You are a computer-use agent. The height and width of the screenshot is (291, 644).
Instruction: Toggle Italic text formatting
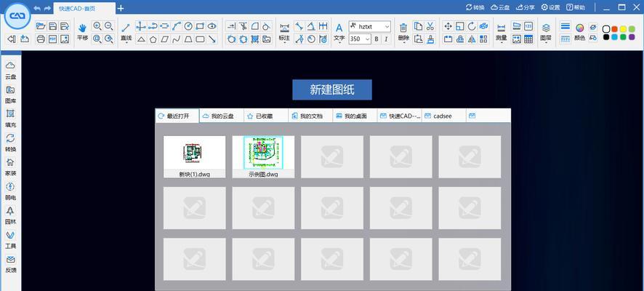[x=386, y=39]
